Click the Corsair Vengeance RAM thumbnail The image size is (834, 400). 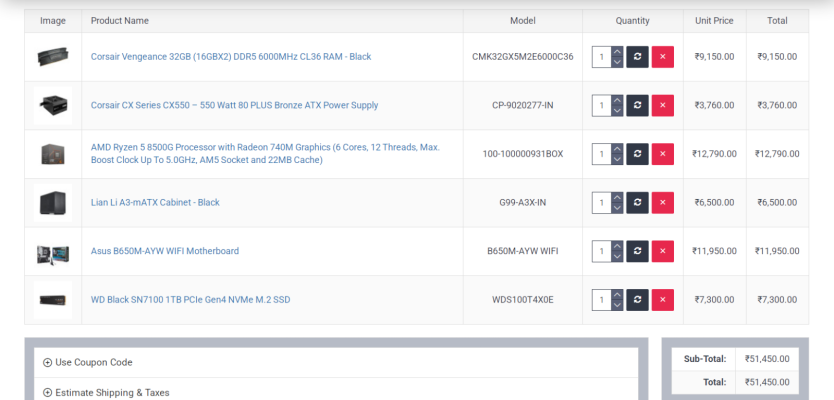click(53, 57)
